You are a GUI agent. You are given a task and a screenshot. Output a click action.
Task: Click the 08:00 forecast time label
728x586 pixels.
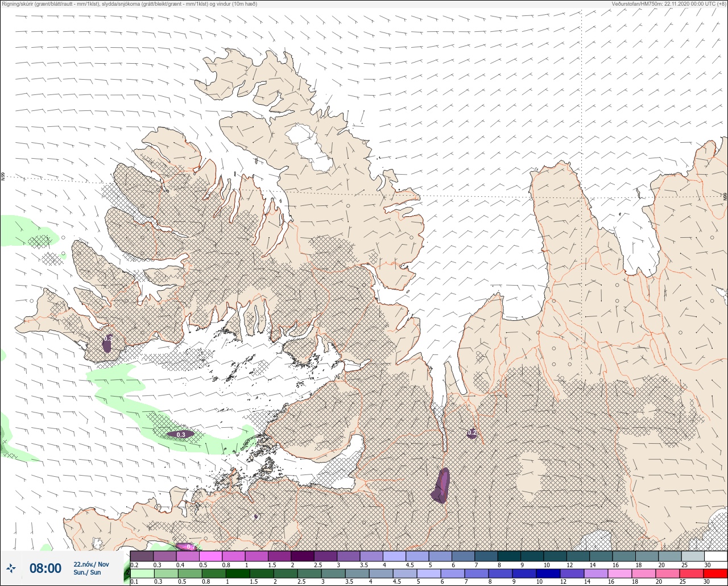(x=45, y=568)
